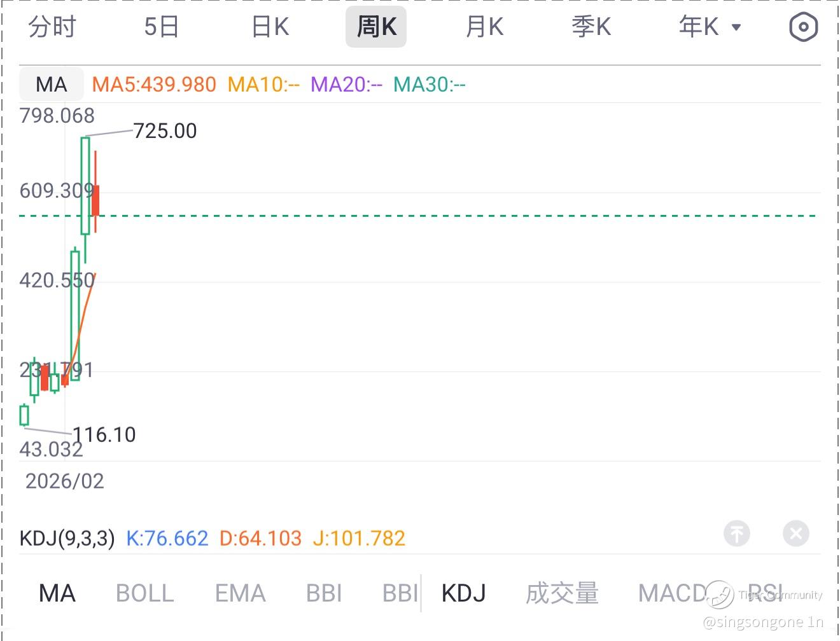Viewport: 840px width, 641px height.
Task: Select the 日K daily candlestick tab
Action: 270,27
